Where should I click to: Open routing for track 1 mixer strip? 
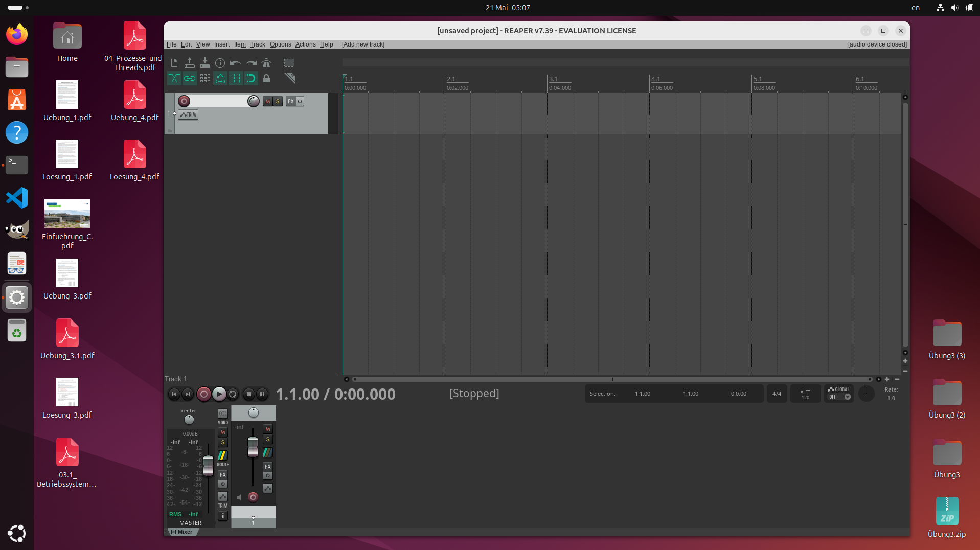[x=268, y=452]
